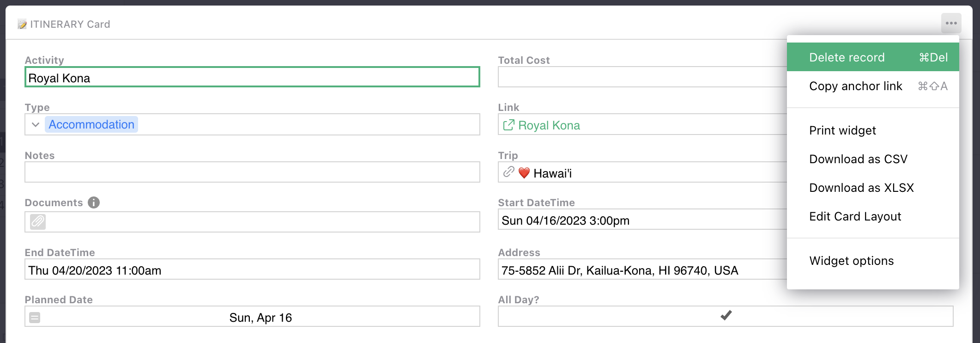
Task: Open Edit Card Layout from menu
Action: pos(855,216)
